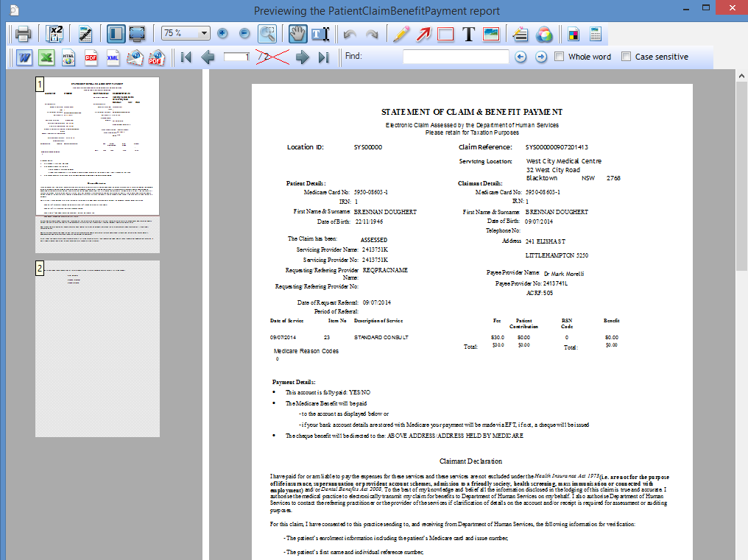The height and width of the screenshot is (560, 748).
Task: Click the 'STATEMENT OF CLAIM & BENEFIT PAYMENT' heading
Action: [472, 112]
